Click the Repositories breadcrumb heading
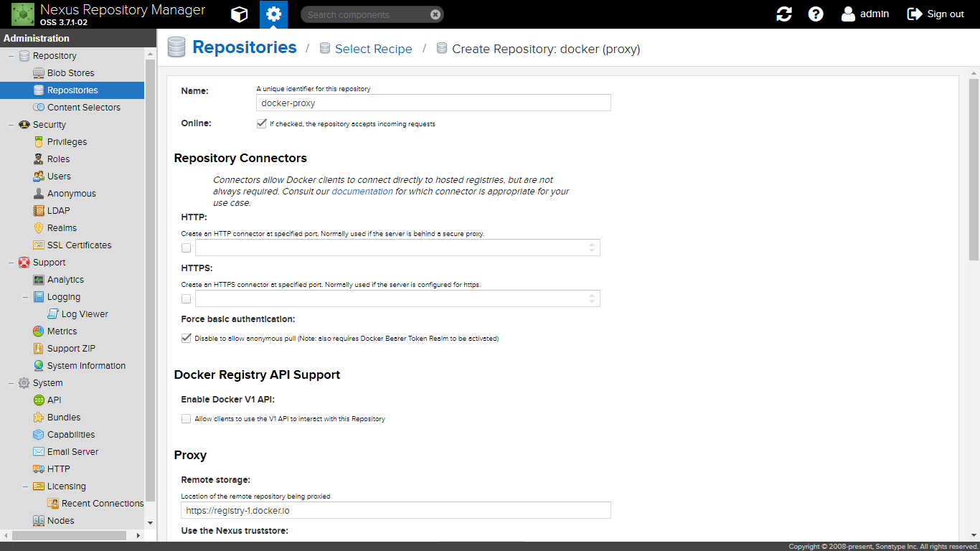980x551 pixels. [x=245, y=47]
